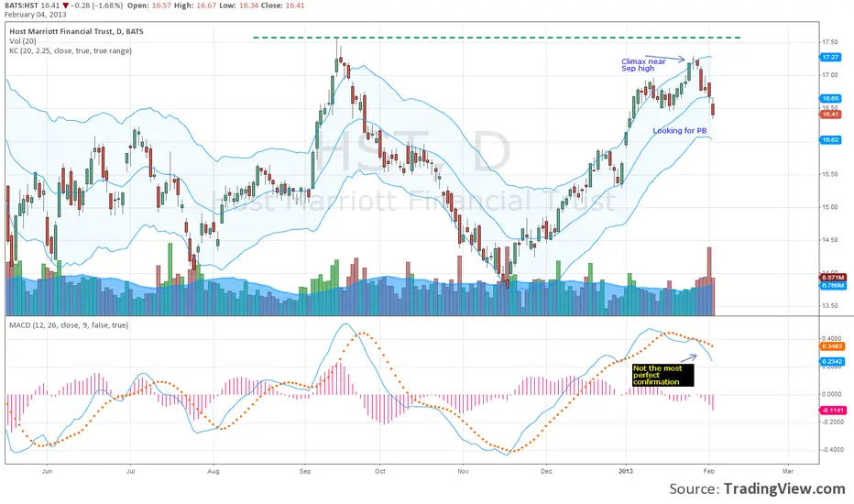This screenshot has width=854, height=504.
Task: Click the 16.02 lower channel price tag
Action: (830, 140)
